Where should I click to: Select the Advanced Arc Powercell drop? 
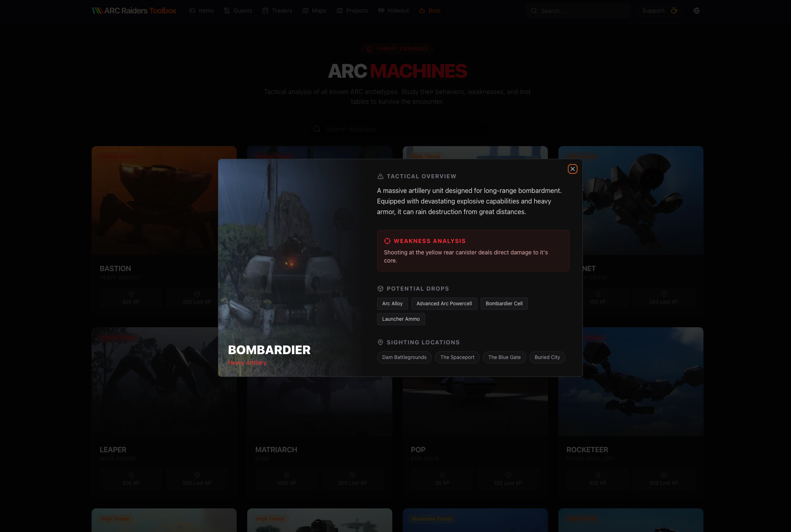[x=444, y=304]
